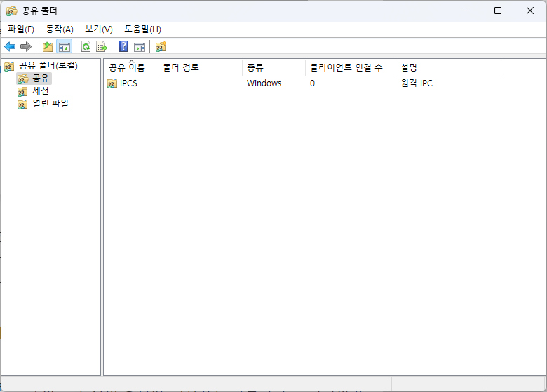
Task: Sort by the 설명 column header
Action: (x=448, y=67)
